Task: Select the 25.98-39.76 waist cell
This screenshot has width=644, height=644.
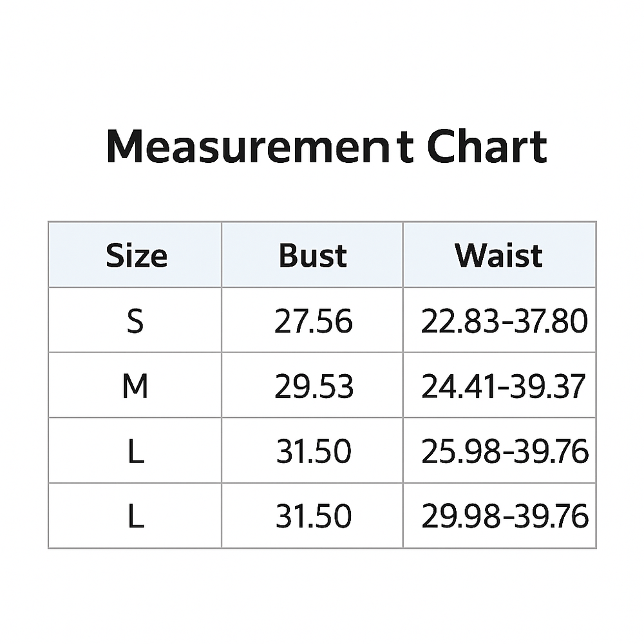Action: pos(505,451)
